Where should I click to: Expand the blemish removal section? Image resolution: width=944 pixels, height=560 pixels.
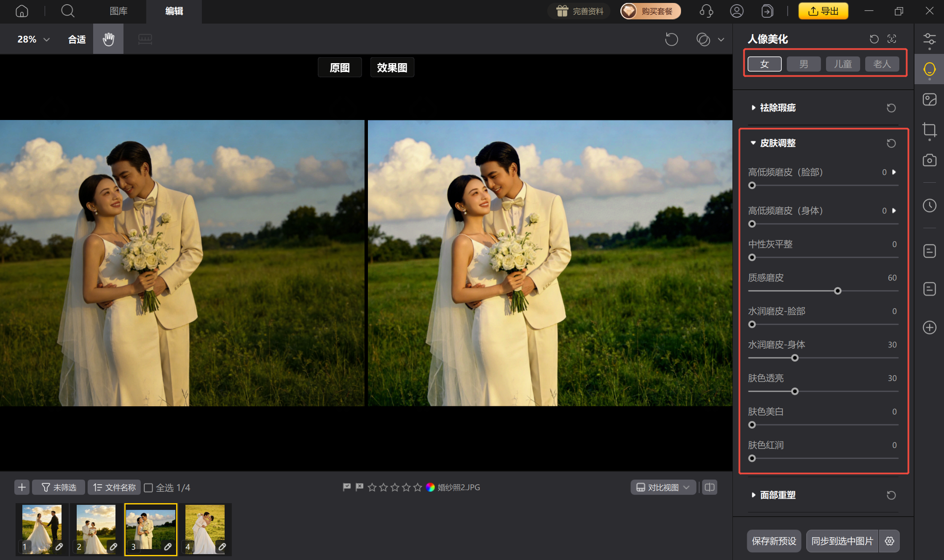778,108
